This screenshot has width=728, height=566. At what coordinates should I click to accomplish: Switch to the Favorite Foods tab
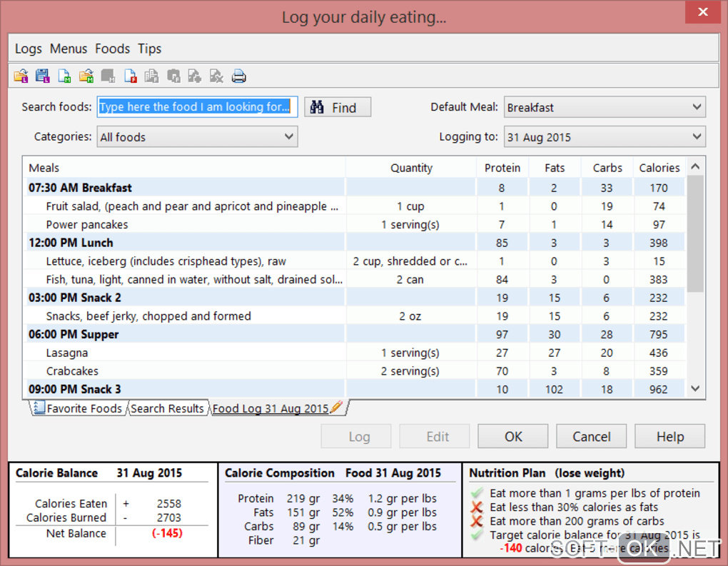[x=78, y=408]
